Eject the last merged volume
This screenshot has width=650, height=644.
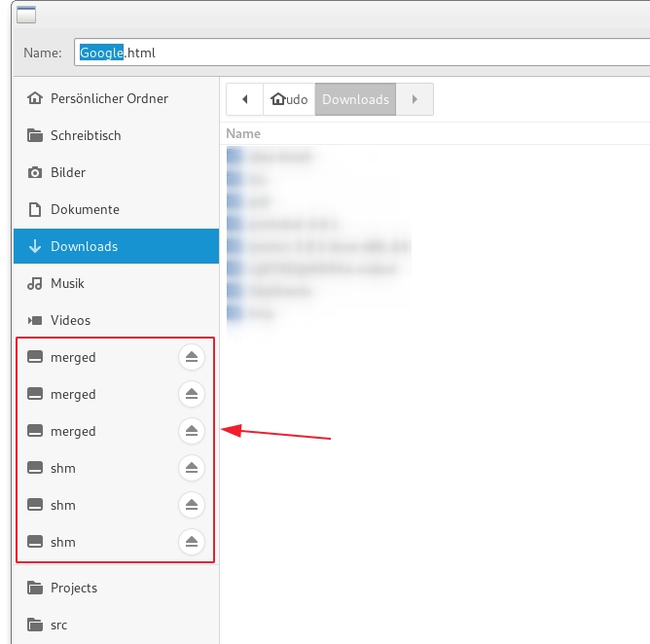(x=192, y=431)
